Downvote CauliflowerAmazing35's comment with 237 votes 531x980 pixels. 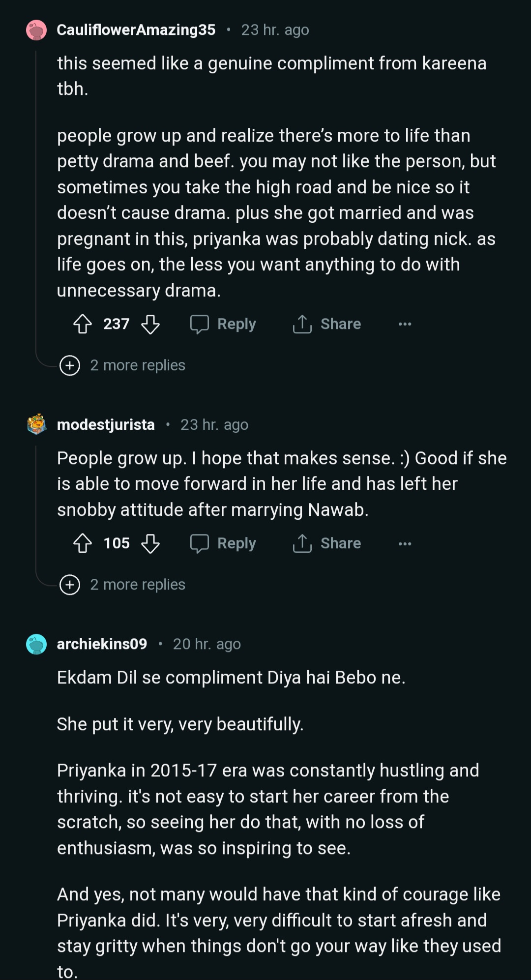(x=150, y=324)
